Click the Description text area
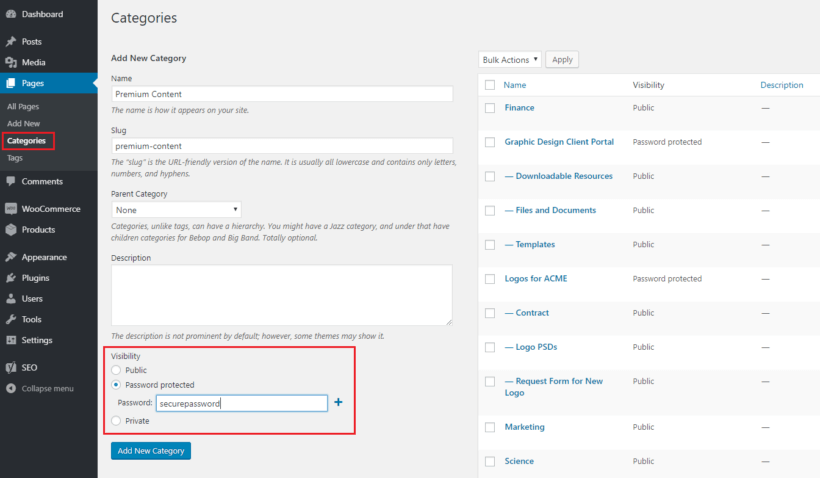The image size is (820, 478). click(x=282, y=295)
